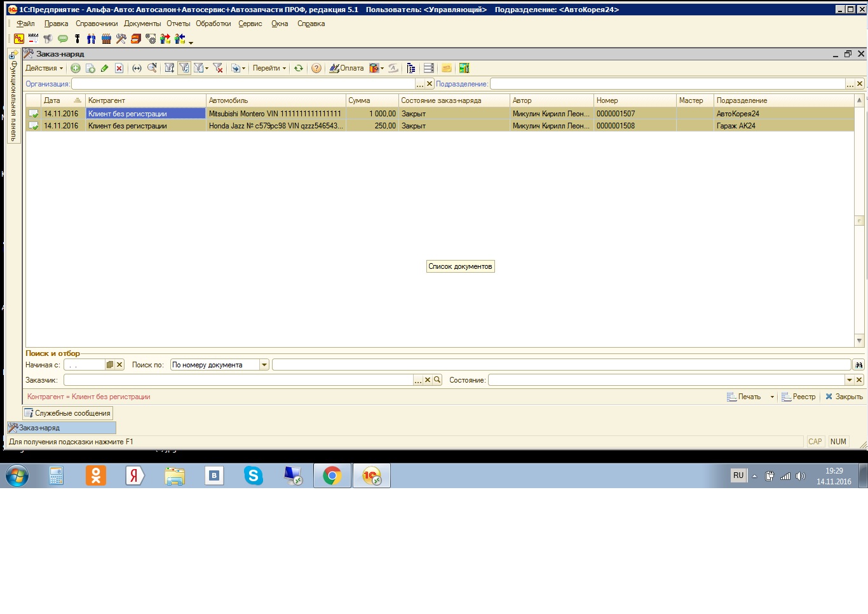Click the two blue people icon

[x=91, y=39]
